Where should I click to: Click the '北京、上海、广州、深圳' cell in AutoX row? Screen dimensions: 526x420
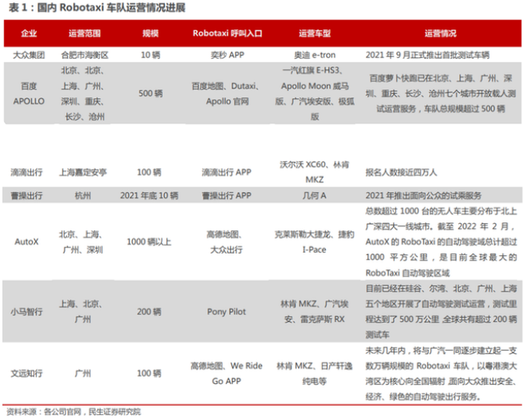click(x=81, y=241)
